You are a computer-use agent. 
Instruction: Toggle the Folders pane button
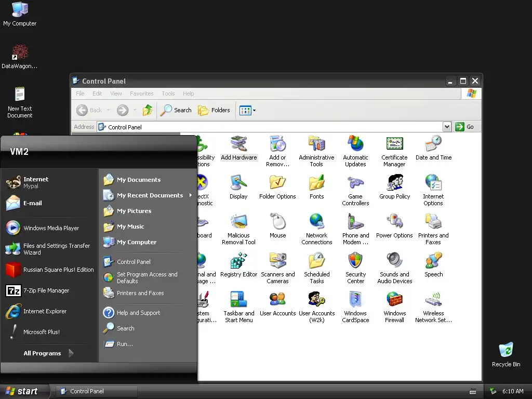pyautogui.click(x=214, y=110)
